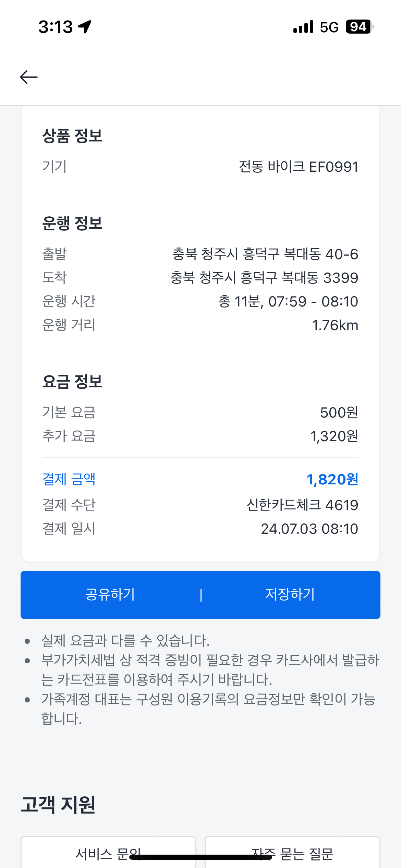Screen dimensions: 401x868
Task: Tap the home indicator bar at bottom
Action: [200, 857]
